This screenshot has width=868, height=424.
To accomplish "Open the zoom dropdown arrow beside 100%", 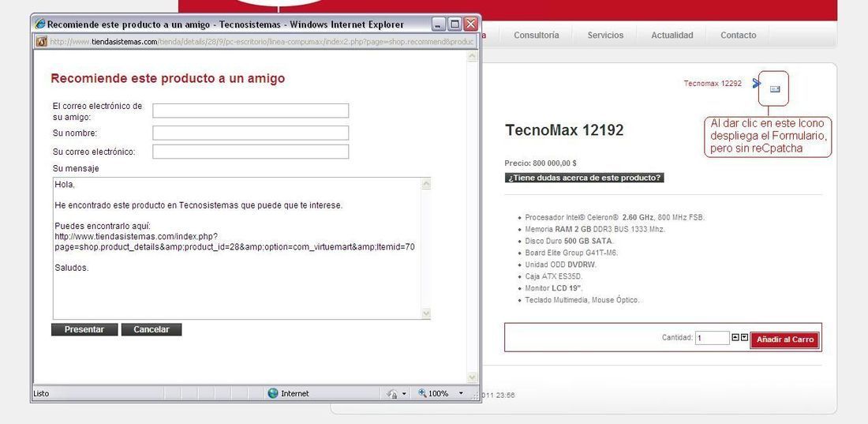I will click(461, 393).
